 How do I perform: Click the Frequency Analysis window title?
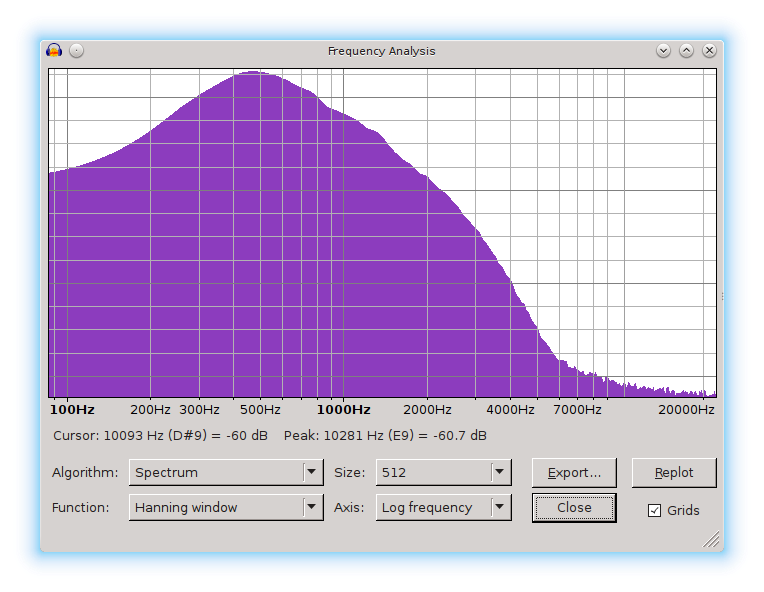tap(382, 51)
